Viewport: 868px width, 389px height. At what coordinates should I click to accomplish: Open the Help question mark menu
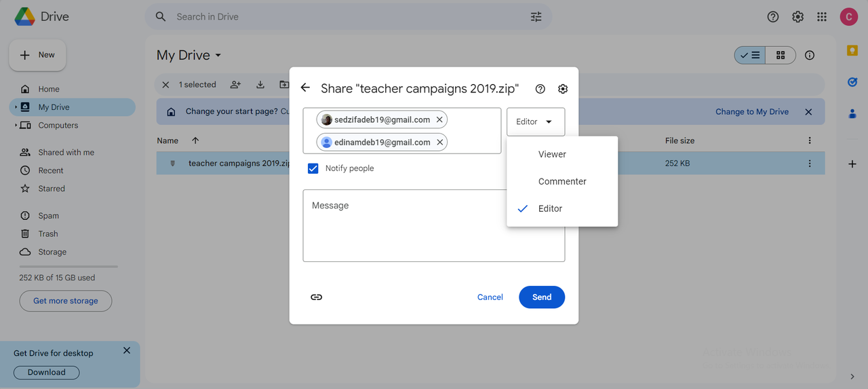(x=773, y=17)
